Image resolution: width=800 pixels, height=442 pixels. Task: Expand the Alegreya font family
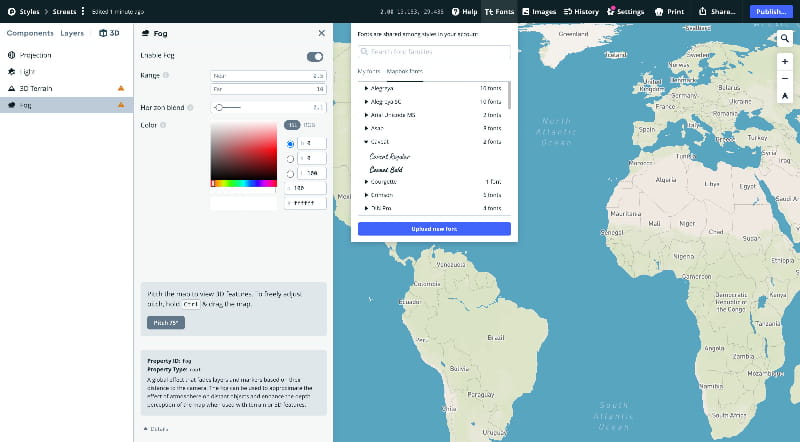366,89
